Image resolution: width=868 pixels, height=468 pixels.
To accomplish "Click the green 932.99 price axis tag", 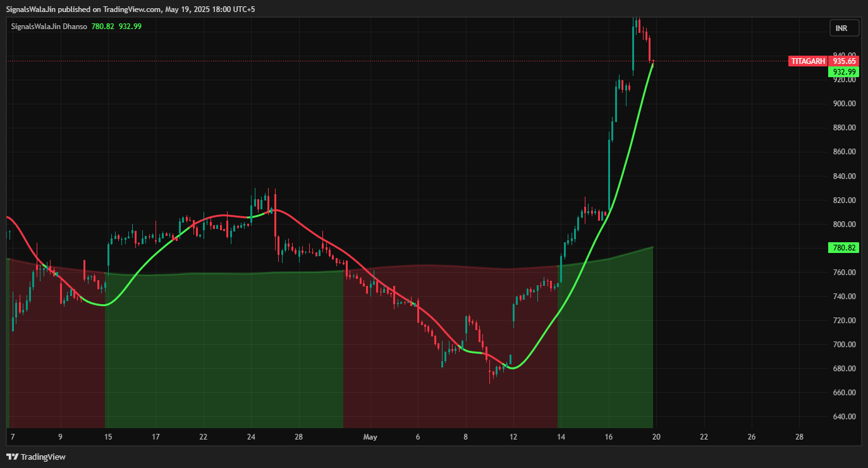I will tap(844, 72).
